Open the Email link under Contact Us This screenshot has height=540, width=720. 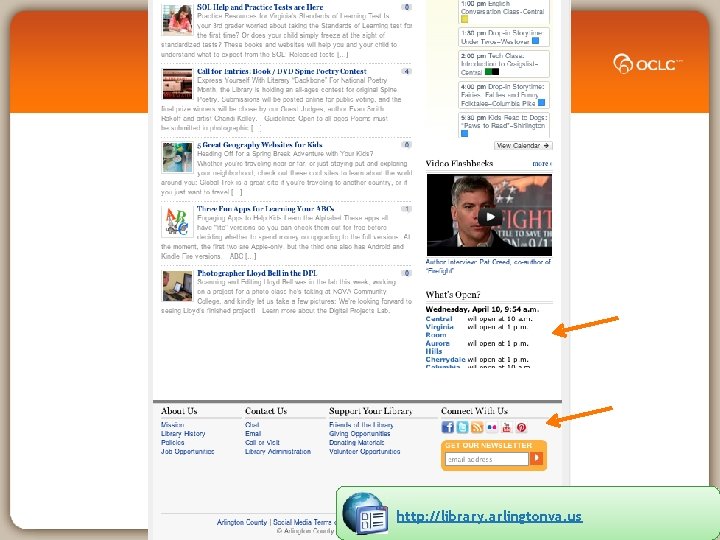pos(253,433)
